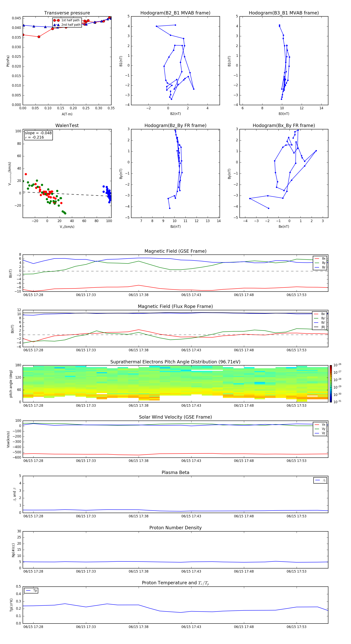
Task: Click '06/15 17:28' under the GSE magnetic plot
Action: tap(33, 295)
